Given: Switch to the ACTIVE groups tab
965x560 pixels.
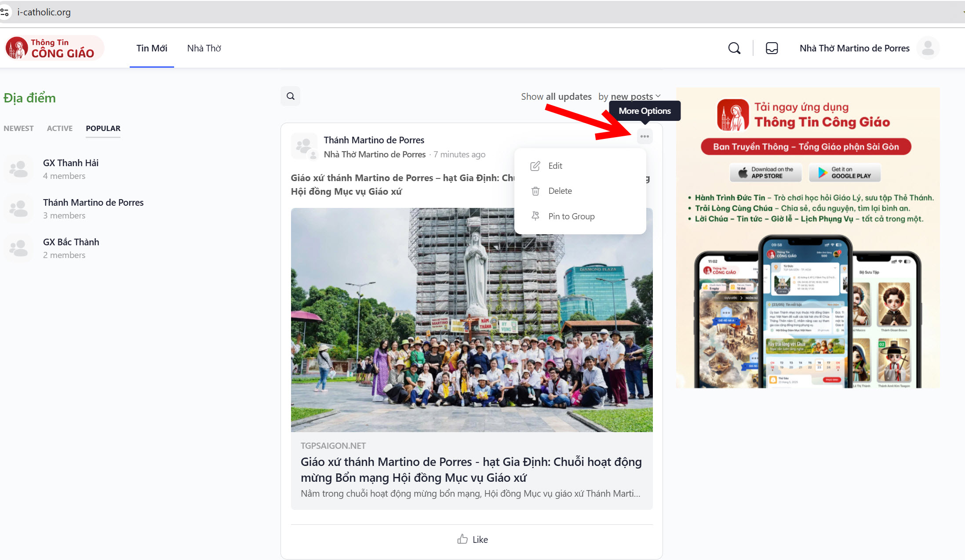Looking at the screenshot, I should pos(59,128).
